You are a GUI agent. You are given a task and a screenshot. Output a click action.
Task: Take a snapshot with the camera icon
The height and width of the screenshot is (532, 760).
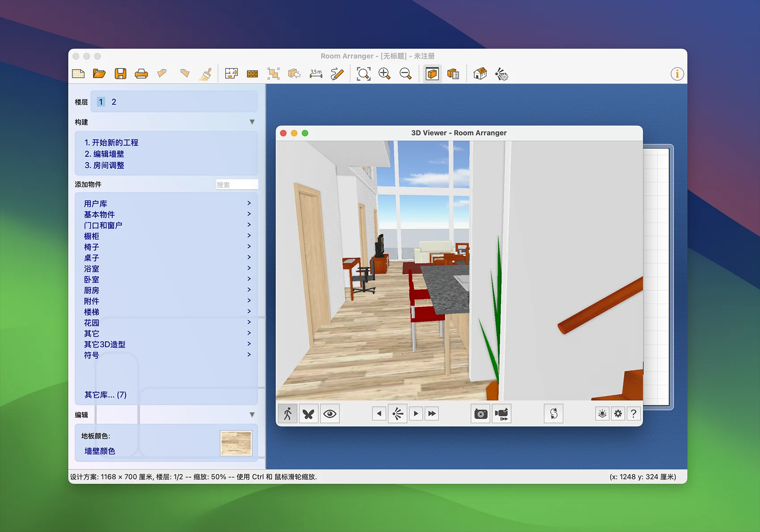481,414
